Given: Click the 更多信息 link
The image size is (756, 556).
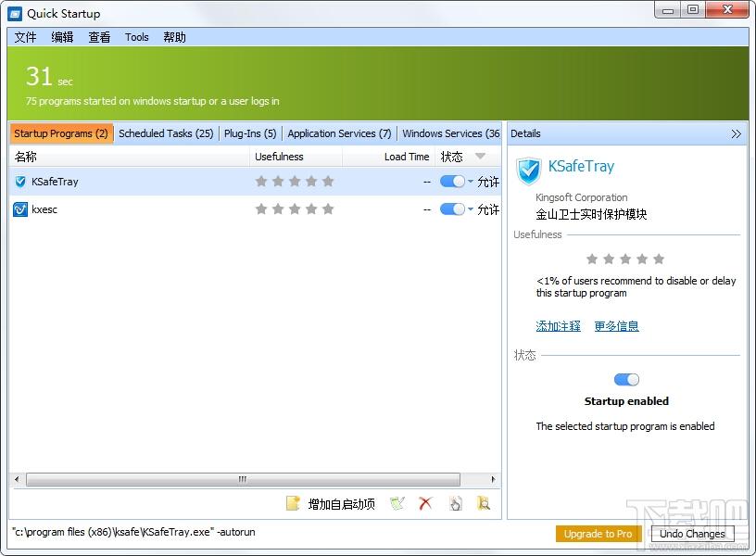Looking at the screenshot, I should [x=617, y=326].
